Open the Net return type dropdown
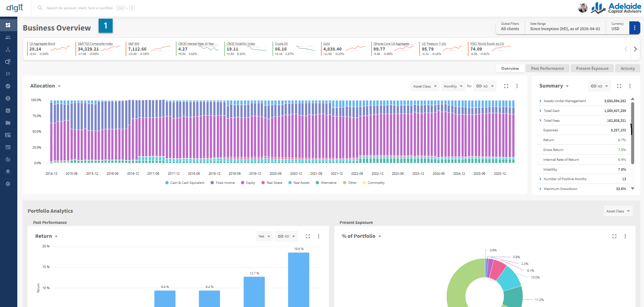Image resolution: width=644 pixels, height=307 pixels. [x=264, y=236]
